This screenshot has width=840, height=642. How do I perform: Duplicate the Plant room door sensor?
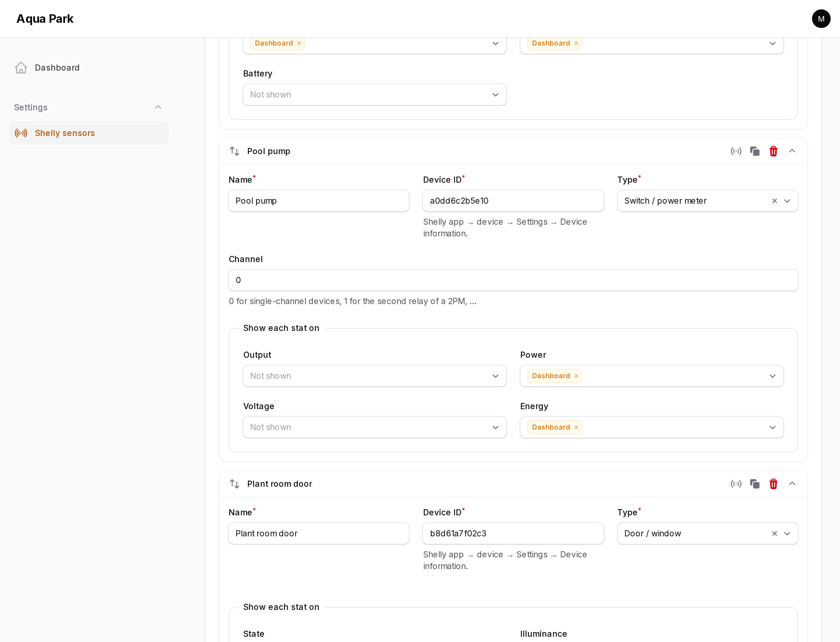point(755,484)
